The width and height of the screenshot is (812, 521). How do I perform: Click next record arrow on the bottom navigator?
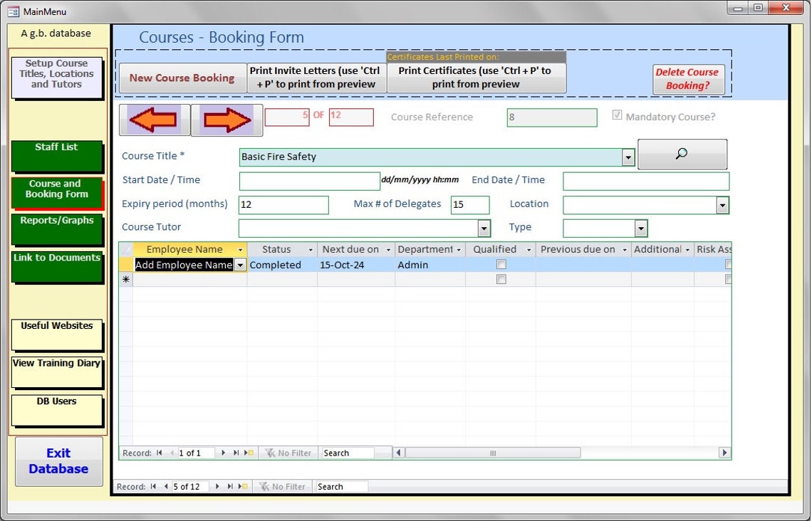coord(217,487)
